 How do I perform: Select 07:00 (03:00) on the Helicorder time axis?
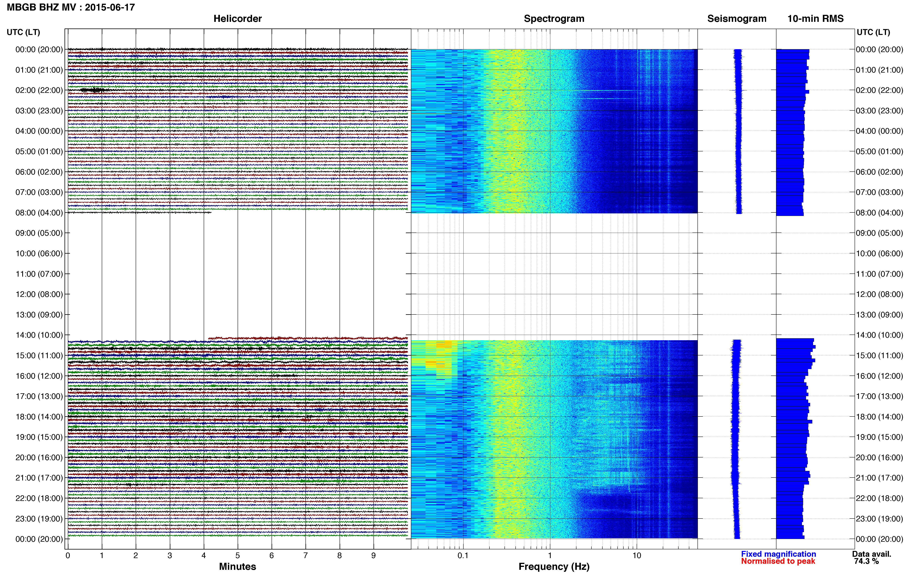pyautogui.click(x=39, y=192)
